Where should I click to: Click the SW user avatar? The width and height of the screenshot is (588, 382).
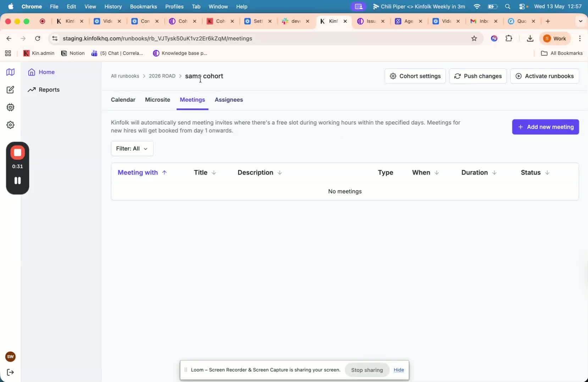pyautogui.click(x=10, y=356)
